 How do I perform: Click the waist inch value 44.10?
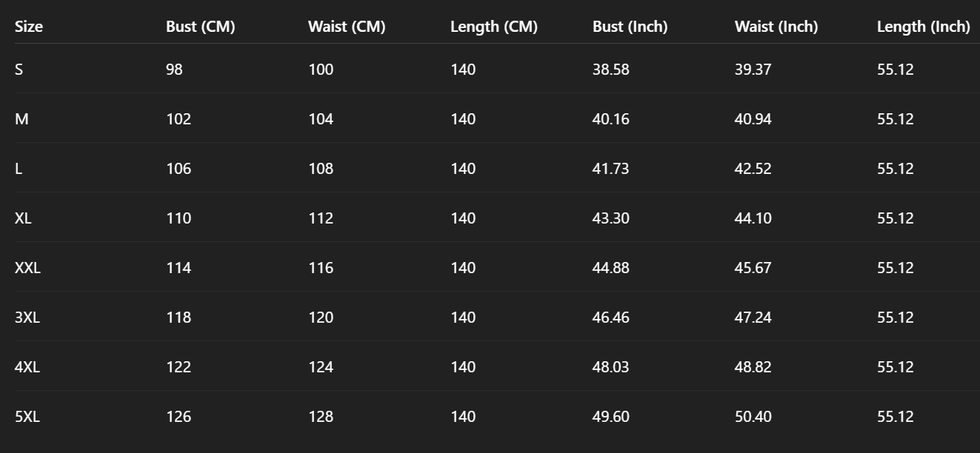click(x=753, y=218)
